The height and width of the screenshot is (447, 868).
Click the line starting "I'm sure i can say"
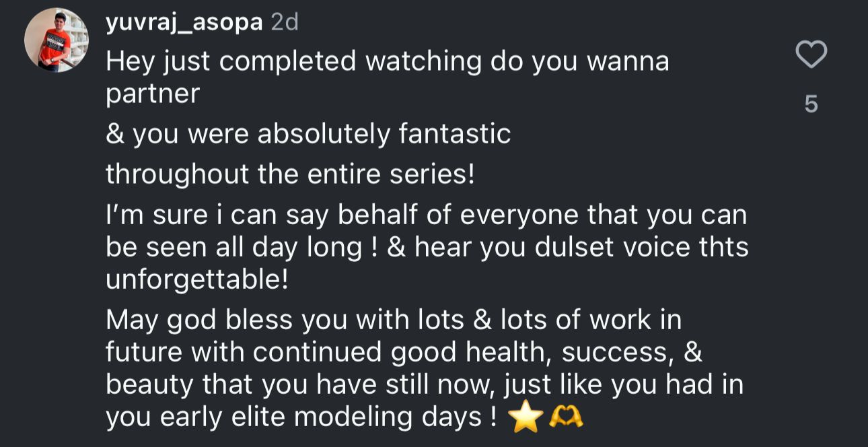coord(426,215)
